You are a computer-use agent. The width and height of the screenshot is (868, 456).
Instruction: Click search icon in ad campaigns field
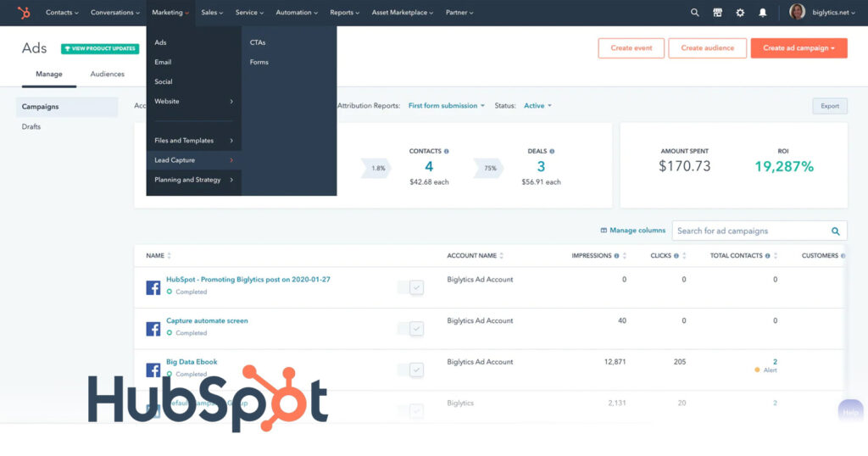point(835,231)
